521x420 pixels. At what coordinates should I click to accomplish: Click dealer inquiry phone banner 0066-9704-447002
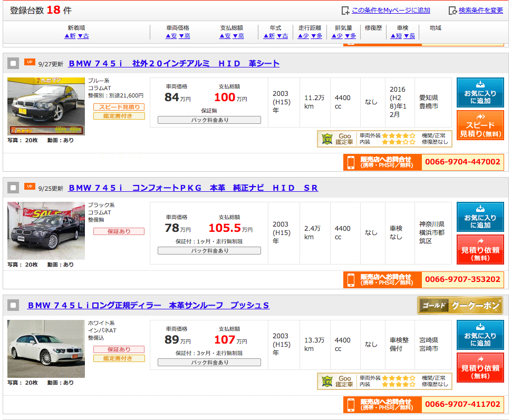(x=423, y=162)
